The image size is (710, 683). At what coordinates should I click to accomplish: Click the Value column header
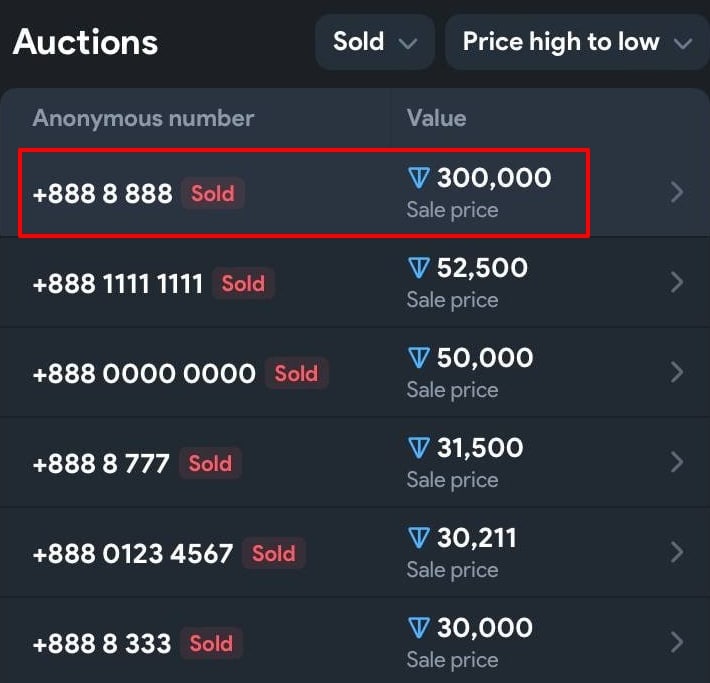[x=437, y=119]
